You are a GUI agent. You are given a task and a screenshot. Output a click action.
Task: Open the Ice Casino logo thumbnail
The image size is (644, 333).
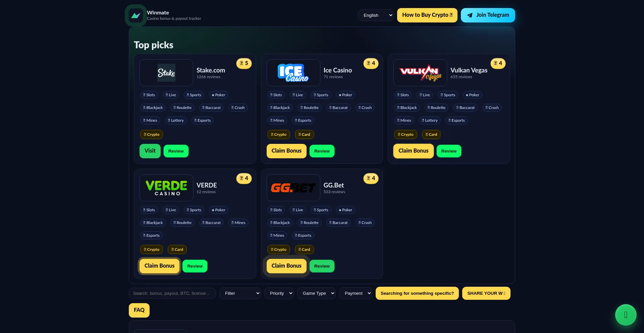coord(293,73)
